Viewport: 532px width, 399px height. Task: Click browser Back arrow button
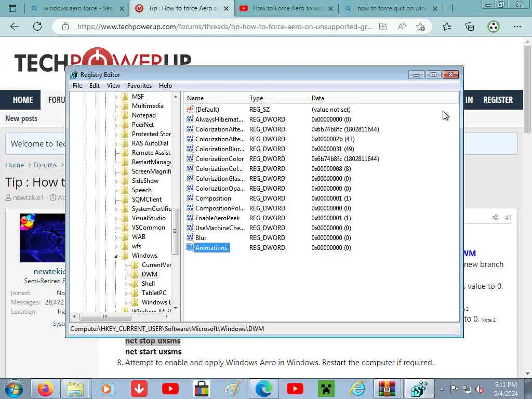[x=14, y=26]
